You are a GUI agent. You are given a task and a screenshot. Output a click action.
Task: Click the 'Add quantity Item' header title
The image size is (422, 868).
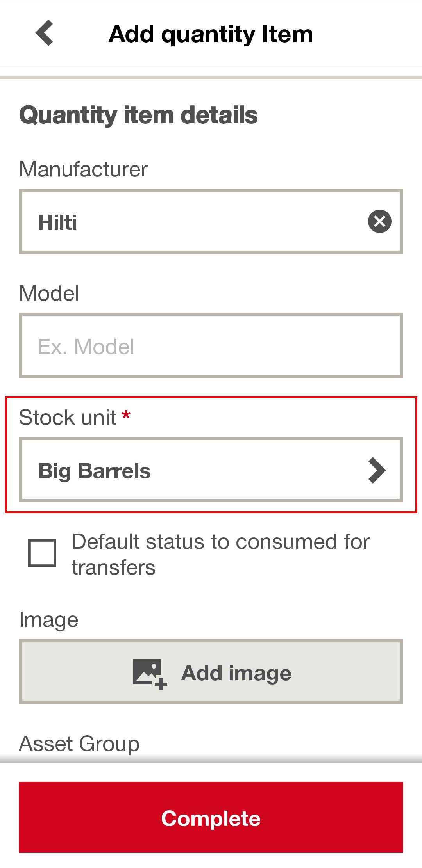[x=211, y=34]
